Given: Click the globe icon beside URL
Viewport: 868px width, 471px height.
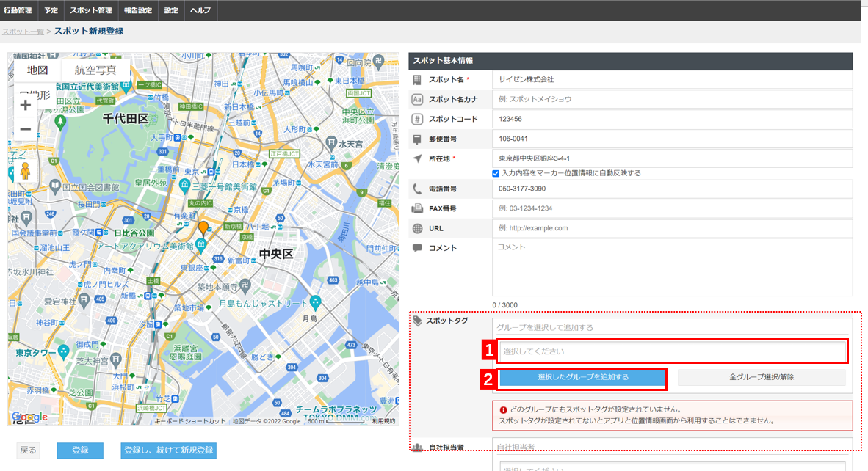Looking at the screenshot, I should pos(417,228).
